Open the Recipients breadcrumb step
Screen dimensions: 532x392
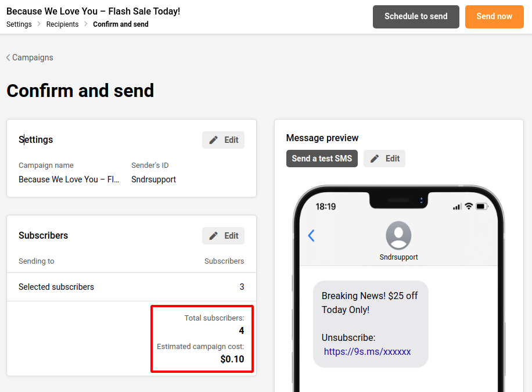pos(62,24)
